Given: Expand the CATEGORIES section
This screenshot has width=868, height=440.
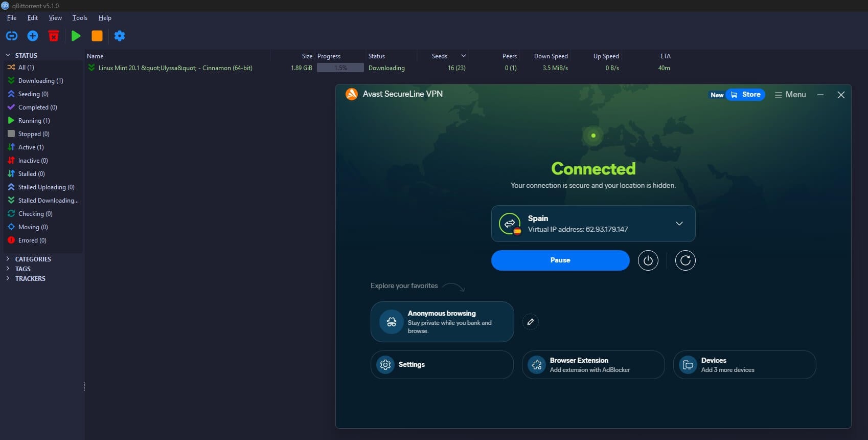Looking at the screenshot, I should tap(8, 259).
